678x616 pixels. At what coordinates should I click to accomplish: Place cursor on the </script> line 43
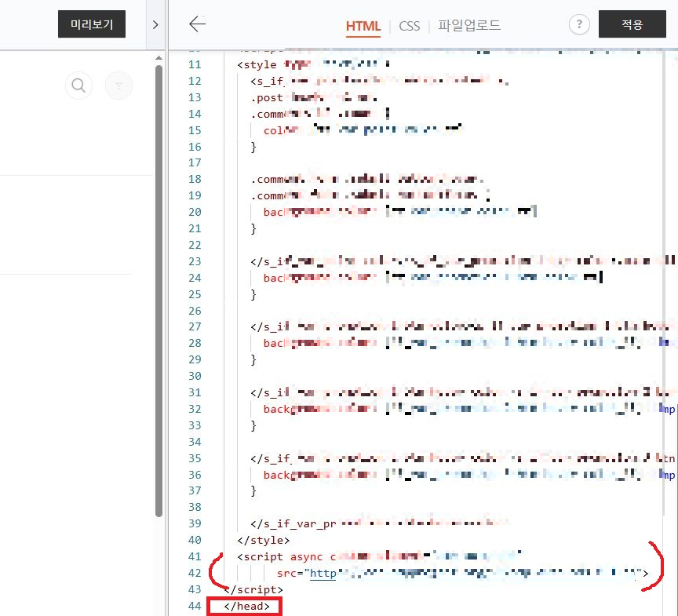[253, 589]
